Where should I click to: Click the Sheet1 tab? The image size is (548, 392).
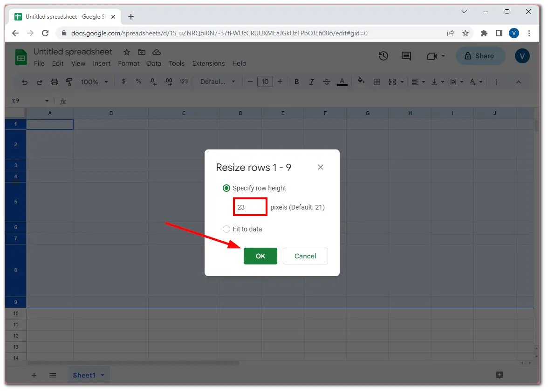pos(85,375)
